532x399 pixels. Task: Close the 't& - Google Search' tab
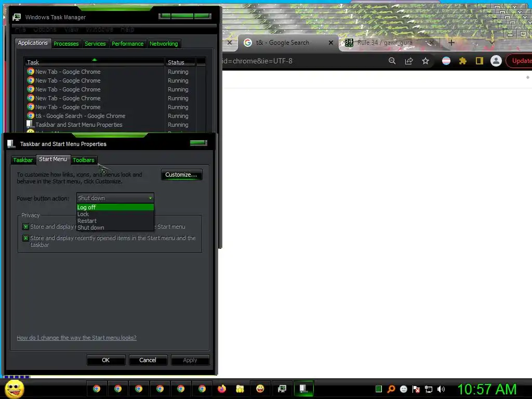(331, 43)
